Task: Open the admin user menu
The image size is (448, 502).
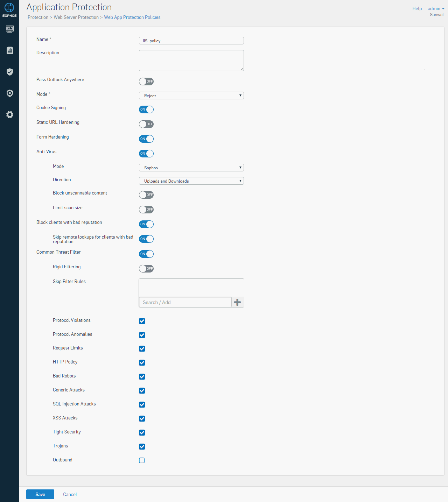Action: 436,8
